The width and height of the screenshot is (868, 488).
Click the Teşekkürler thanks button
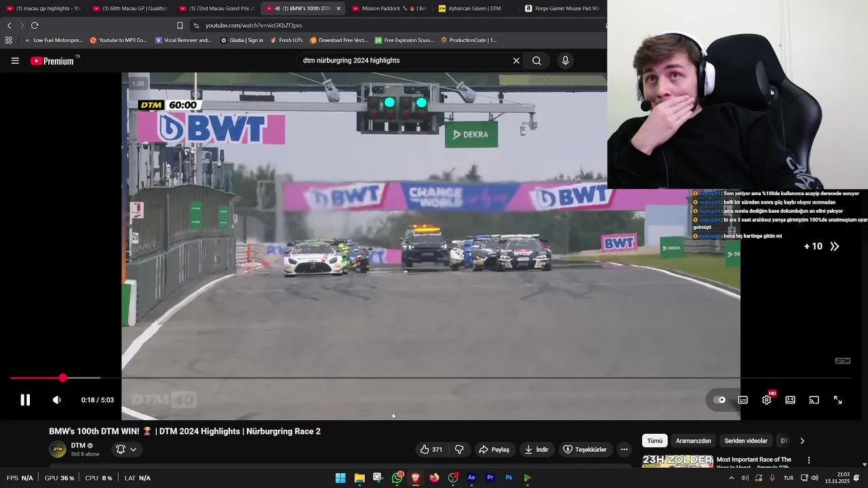coord(585,449)
